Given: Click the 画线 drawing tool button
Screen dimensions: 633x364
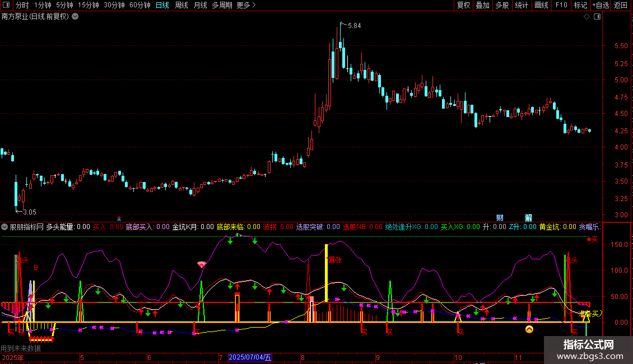Looking at the screenshot, I should coord(541,5).
